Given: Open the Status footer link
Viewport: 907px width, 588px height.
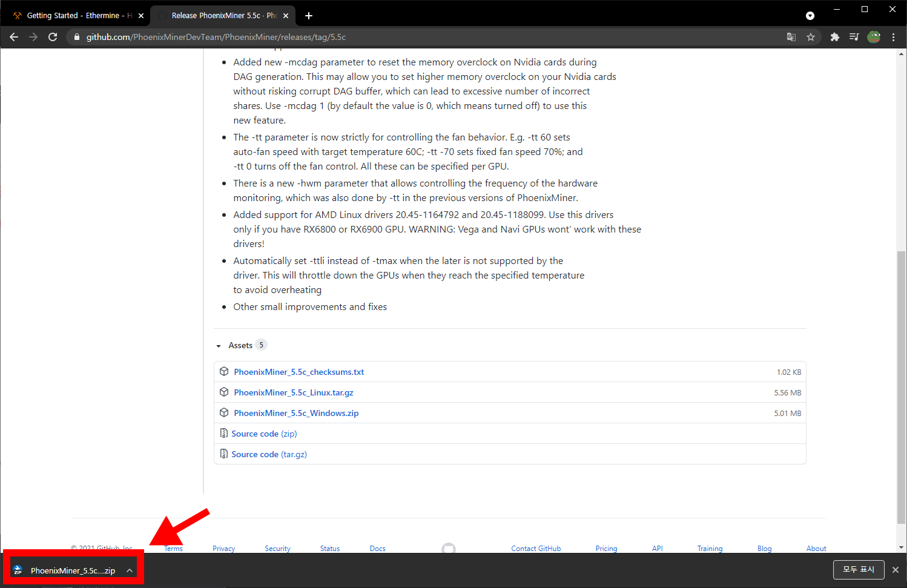Looking at the screenshot, I should 330,549.
